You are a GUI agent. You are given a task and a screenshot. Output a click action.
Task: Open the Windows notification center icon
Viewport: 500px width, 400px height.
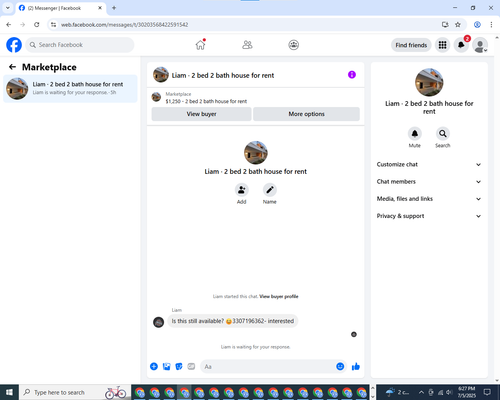click(487, 392)
